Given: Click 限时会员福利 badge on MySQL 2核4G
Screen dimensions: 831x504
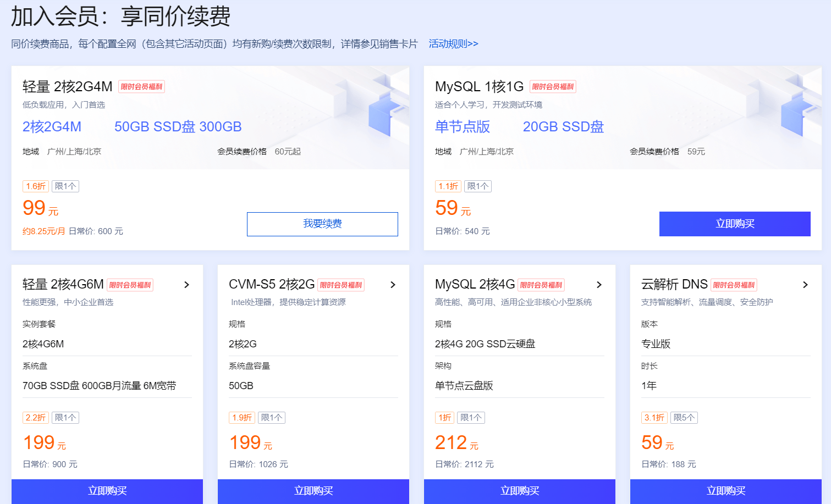Looking at the screenshot, I should 541,285.
